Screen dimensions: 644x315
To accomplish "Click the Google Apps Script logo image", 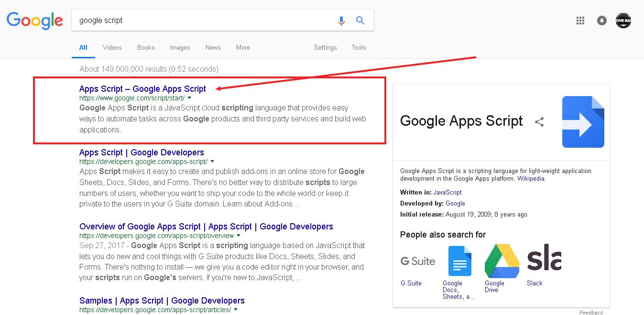I will click(583, 122).
